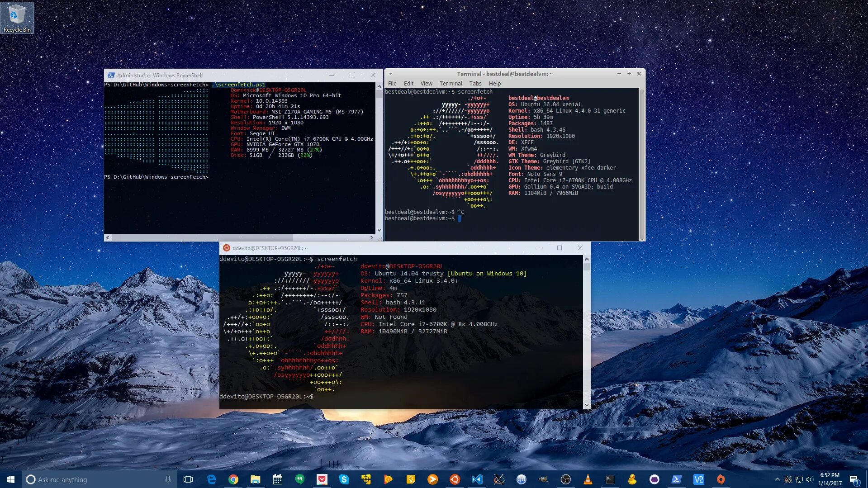The width and height of the screenshot is (868, 488).
Task: Click PowerShell vertical scrollbar down arrow
Action: click(x=379, y=230)
